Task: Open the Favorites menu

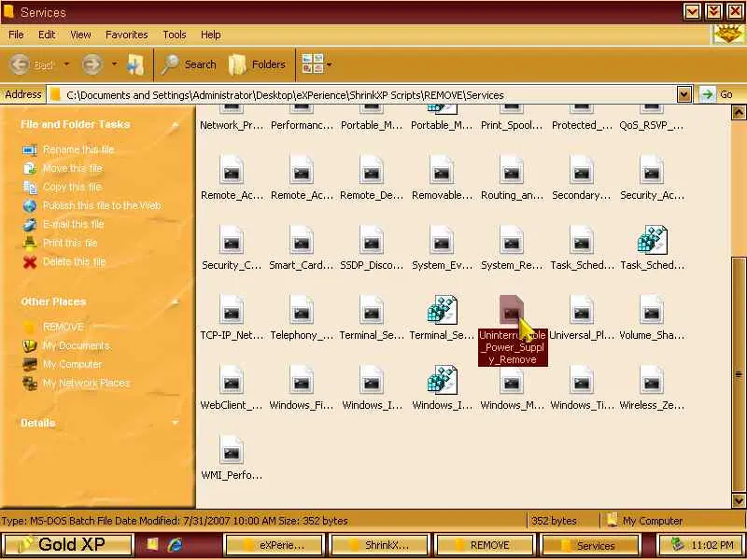Action: click(127, 35)
